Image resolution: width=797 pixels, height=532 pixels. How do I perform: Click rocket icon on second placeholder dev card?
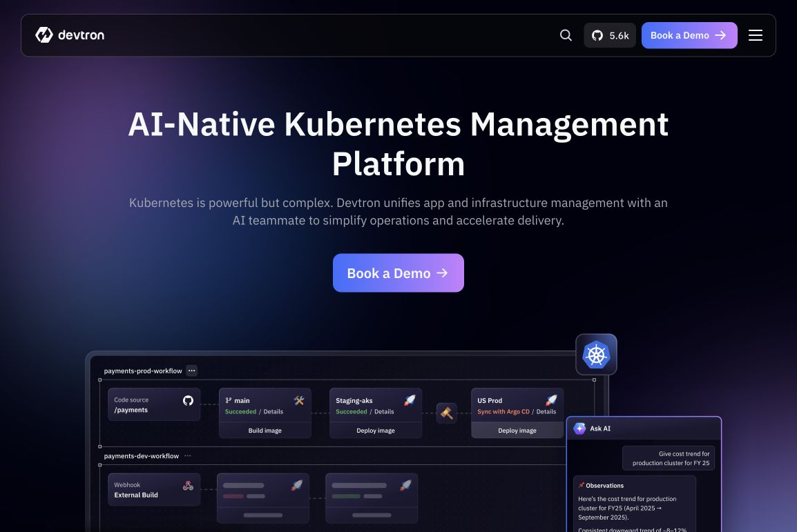[x=405, y=485]
